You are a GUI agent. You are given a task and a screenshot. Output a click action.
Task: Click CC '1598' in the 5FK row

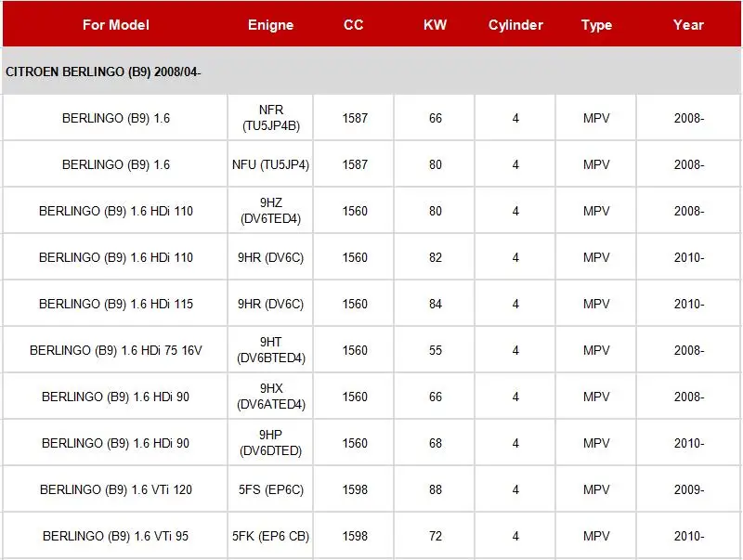[355, 536]
